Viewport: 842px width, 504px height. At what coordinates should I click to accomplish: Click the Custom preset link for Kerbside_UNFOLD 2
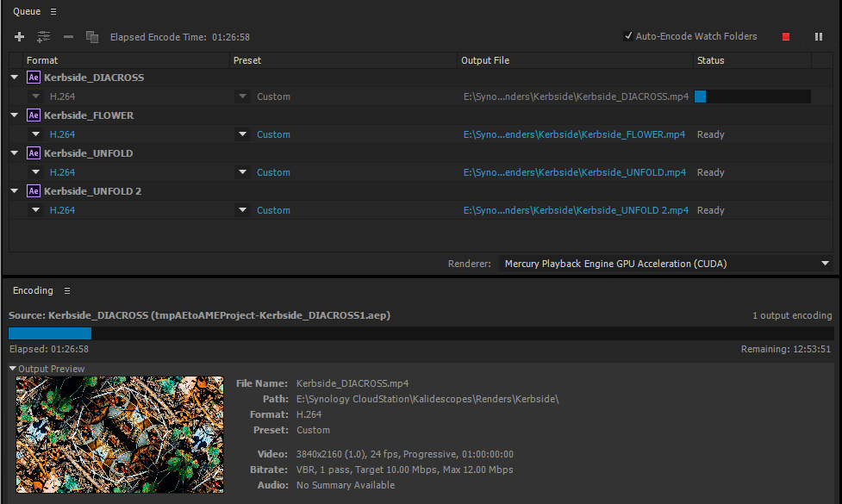[273, 210]
